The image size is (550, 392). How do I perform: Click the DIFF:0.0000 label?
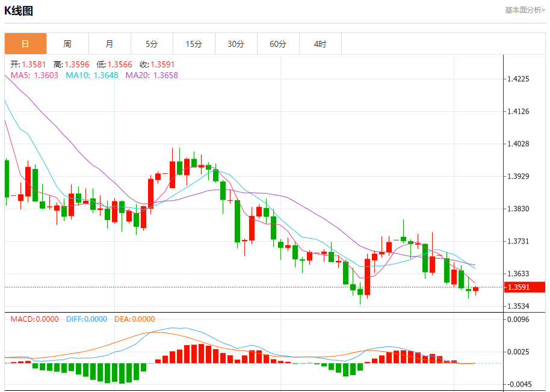point(86,319)
